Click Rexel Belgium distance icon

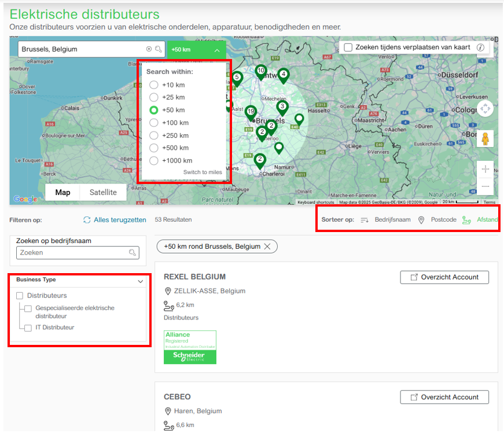click(x=169, y=306)
